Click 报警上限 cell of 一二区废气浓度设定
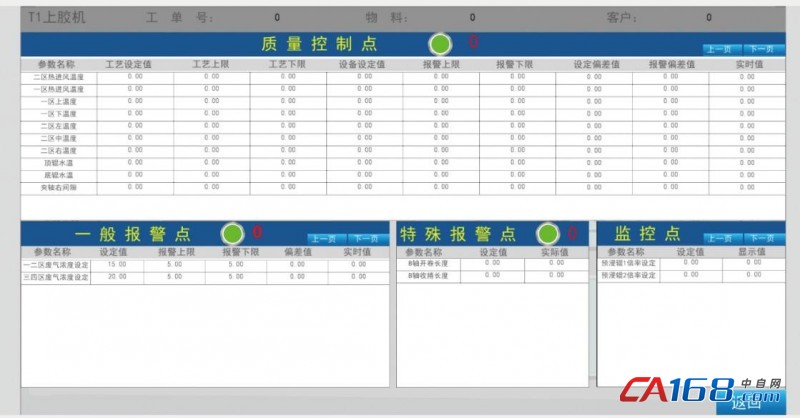This screenshot has height=418, width=800. 174,264
